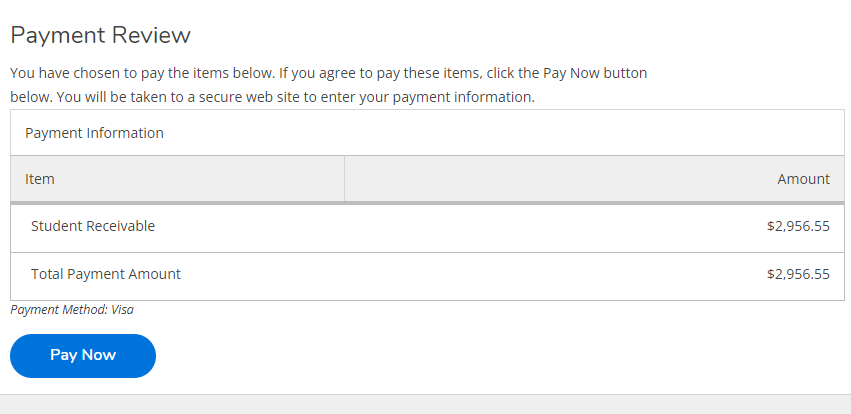The height and width of the screenshot is (414, 851).
Task: Click empty middle of the Student Receivable row
Action: click(x=450, y=226)
